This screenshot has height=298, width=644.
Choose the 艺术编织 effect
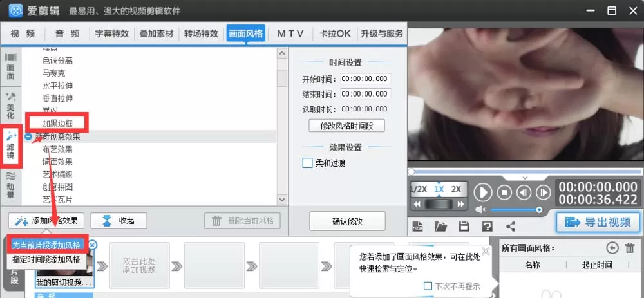coord(57,174)
